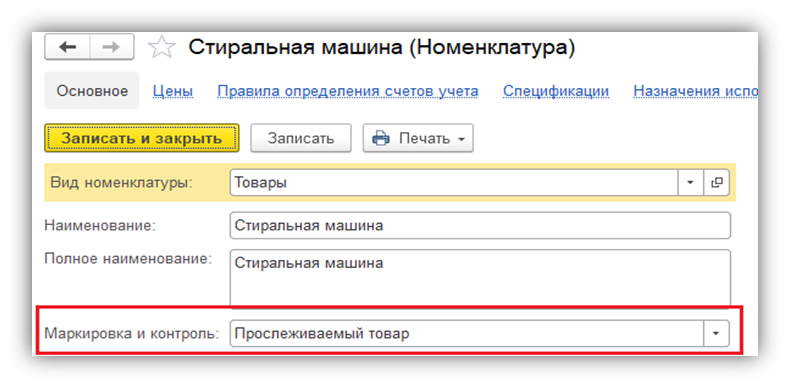
Task: Click the Записать и закрыть button
Action: [x=142, y=138]
